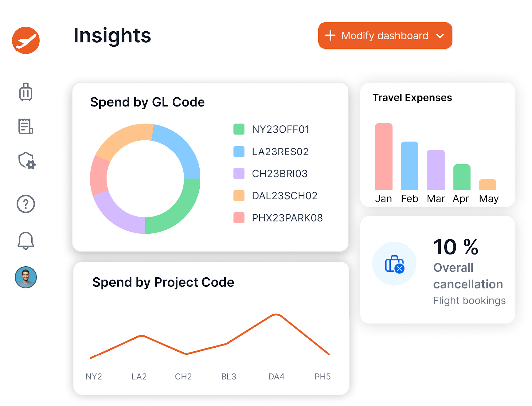Toggle the green NY23OFF01 legend swatch
Screen dimensions: 532x406
coord(239,129)
